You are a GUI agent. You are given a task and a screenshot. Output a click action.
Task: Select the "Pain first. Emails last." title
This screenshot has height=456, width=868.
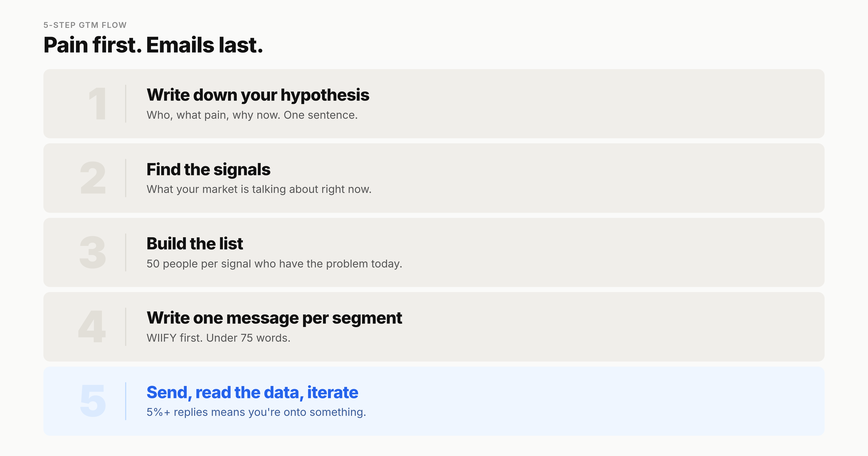[153, 45]
